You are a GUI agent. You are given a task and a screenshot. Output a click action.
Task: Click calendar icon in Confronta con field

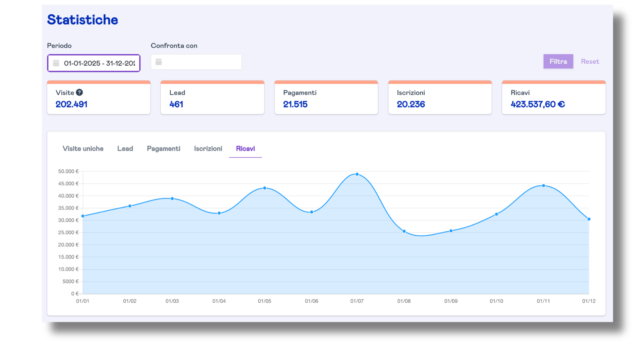[x=159, y=62]
